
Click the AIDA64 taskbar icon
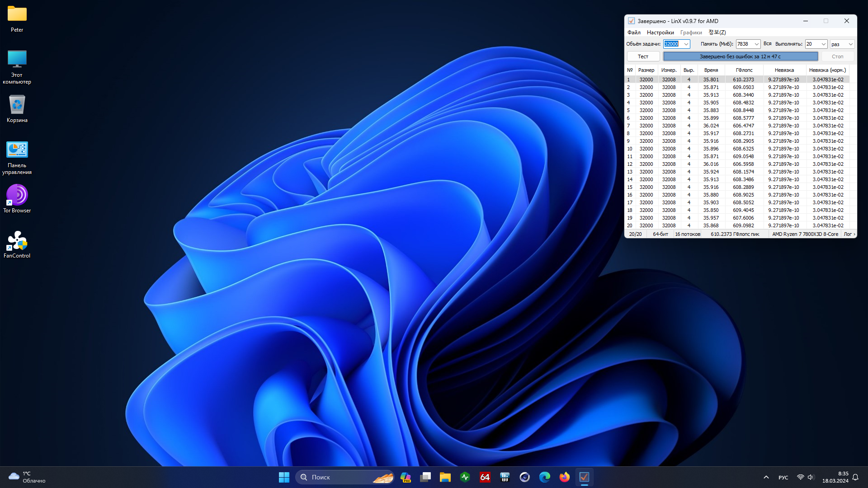click(x=485, y=477)
